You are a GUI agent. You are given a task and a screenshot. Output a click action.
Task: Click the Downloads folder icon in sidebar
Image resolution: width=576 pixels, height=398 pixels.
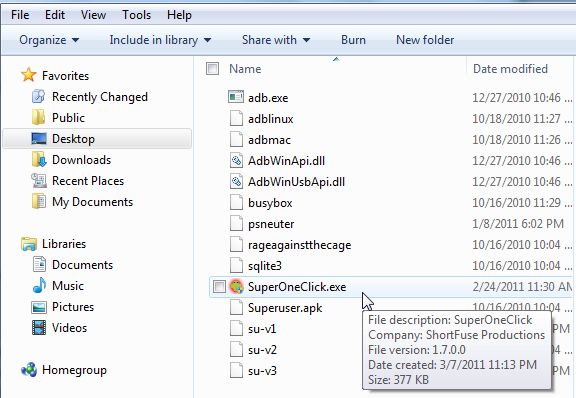(39, 159)
